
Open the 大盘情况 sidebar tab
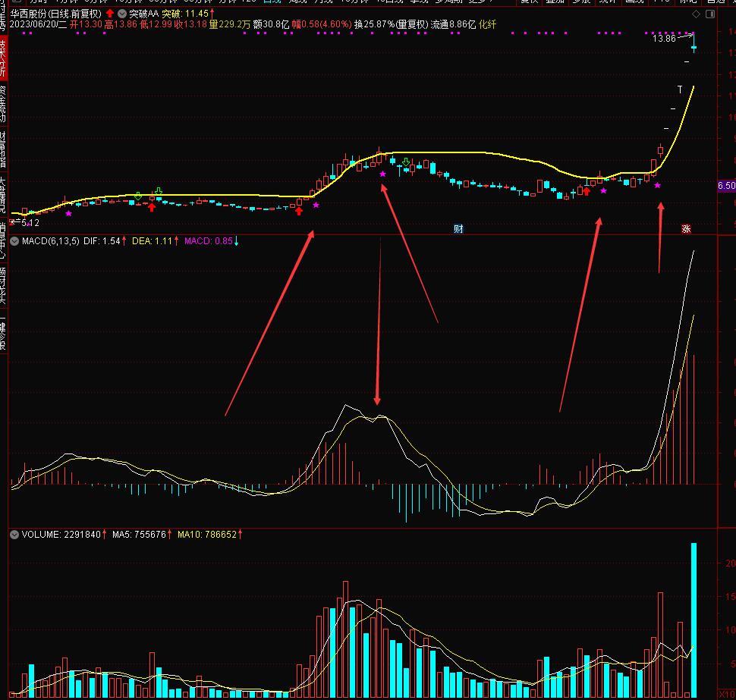tap(3, 195)
